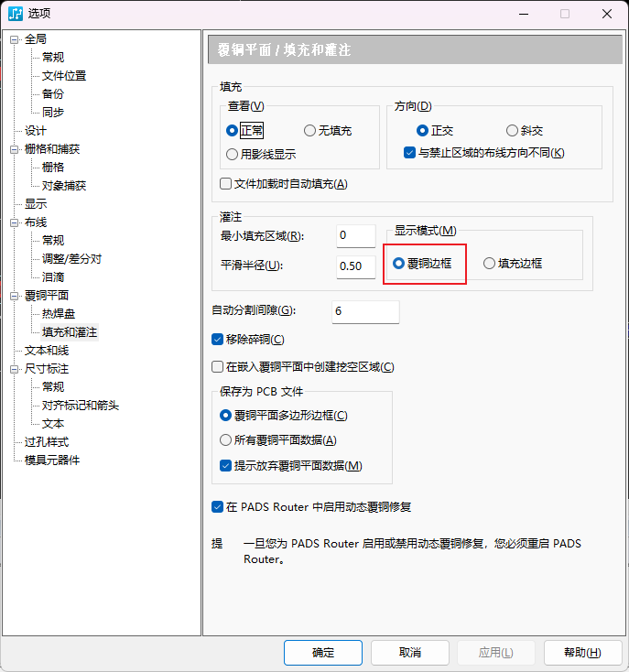Collapse the 全局 tree node

coord(15,39)
